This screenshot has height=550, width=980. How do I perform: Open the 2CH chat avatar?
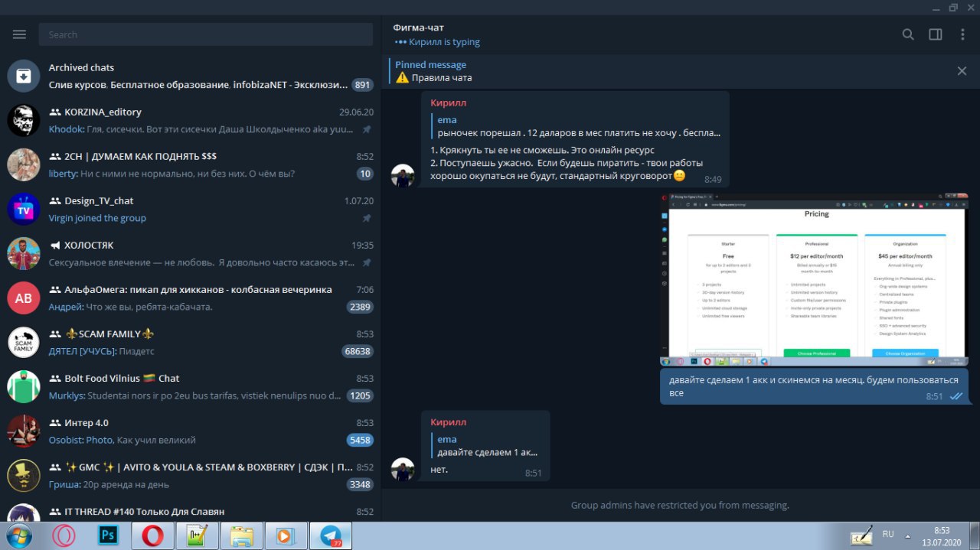[24, 164]
